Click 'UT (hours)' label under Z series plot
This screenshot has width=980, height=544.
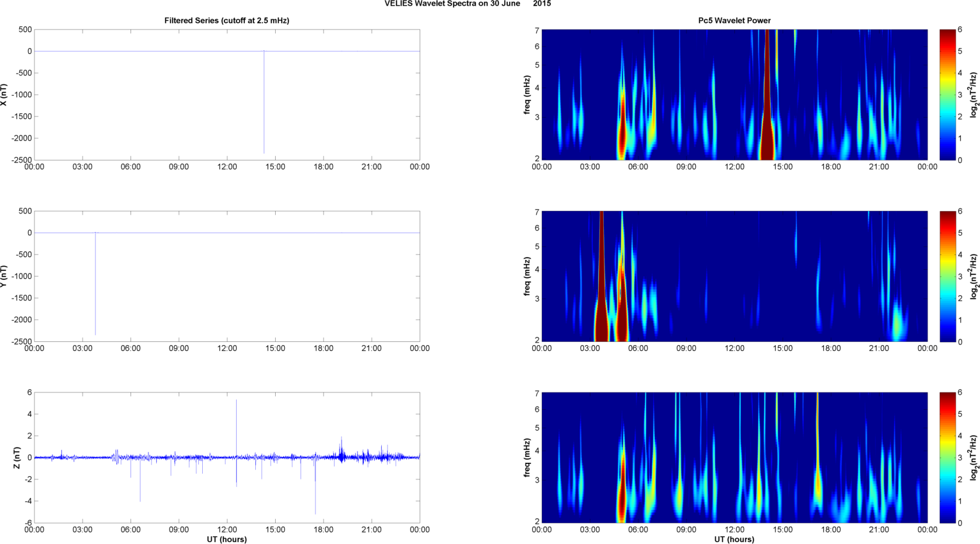(x=226, y=539)
